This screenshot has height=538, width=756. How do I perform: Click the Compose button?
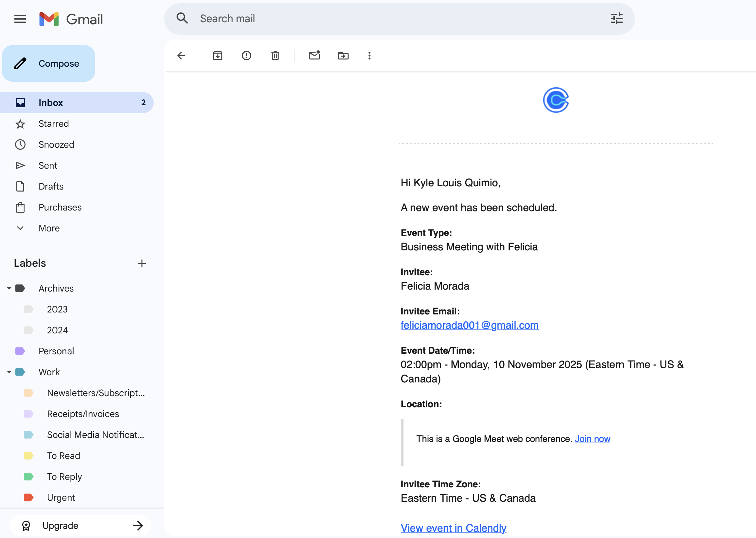tap(49, 64)
